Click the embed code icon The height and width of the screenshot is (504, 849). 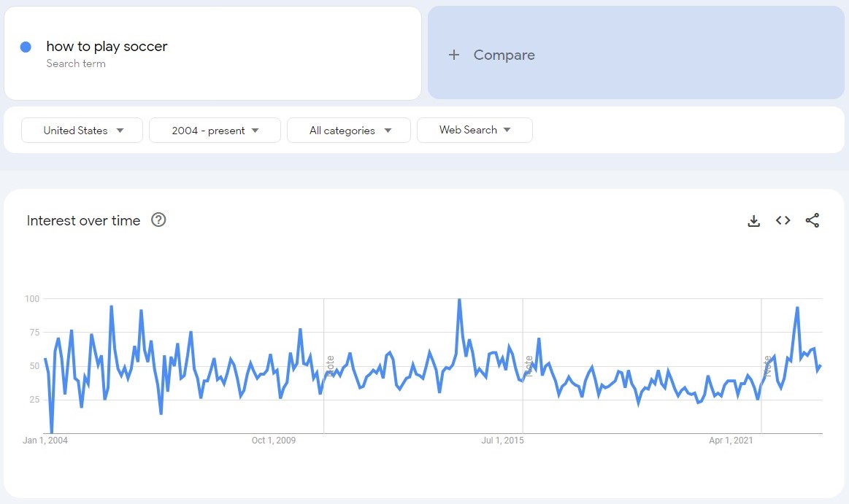(x=783, y=220)
